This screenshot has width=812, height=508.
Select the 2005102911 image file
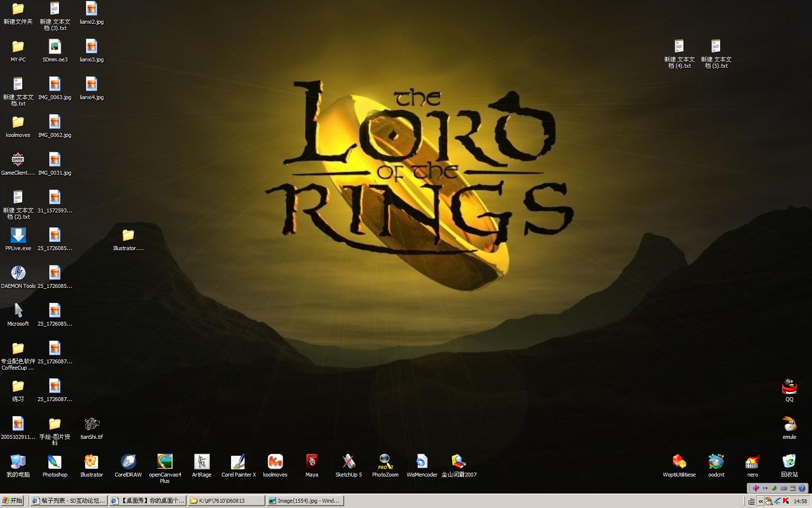[x=18, y=428]
